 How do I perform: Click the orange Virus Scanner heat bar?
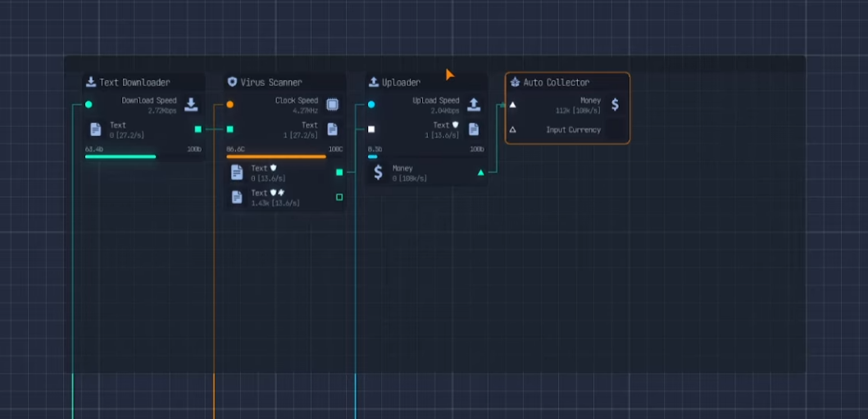(x=275, y=156)
